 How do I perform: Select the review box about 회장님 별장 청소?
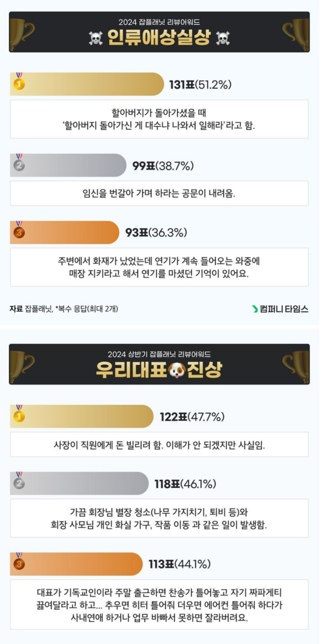(x=159, y=518)
